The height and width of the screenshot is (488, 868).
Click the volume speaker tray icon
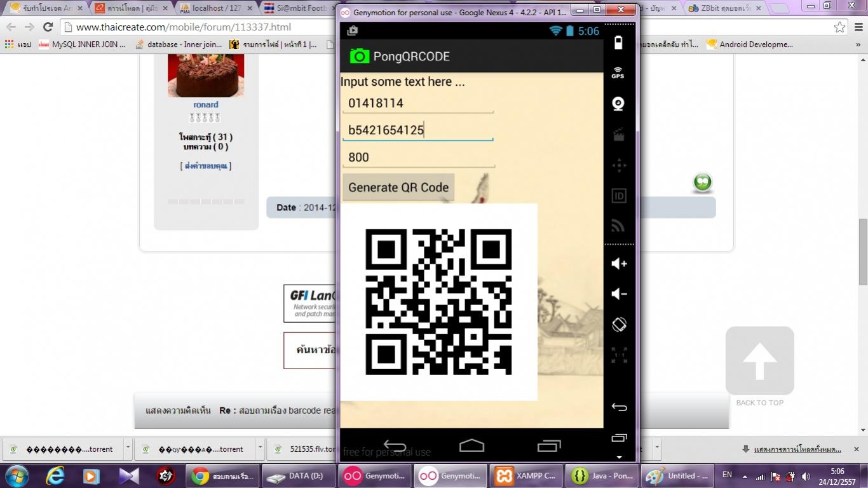(806, 476)
